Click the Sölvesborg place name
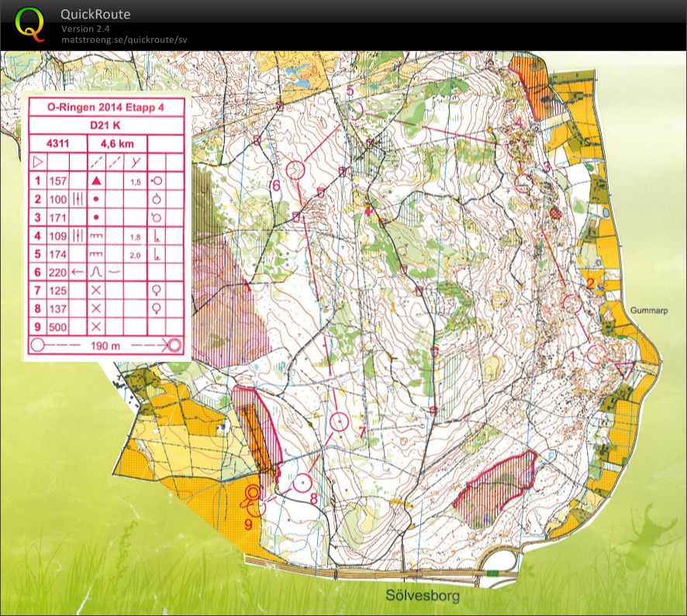687x616 pixels. [x=423, y=595]
